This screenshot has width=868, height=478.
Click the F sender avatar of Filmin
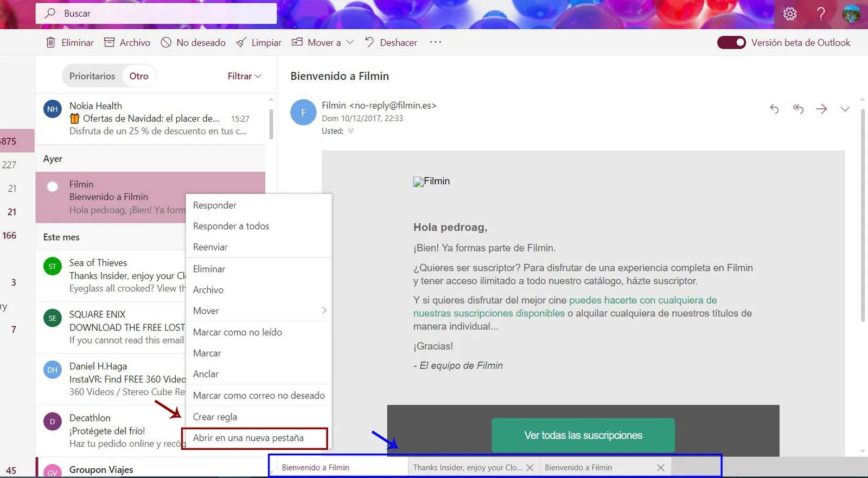(303, 113)
